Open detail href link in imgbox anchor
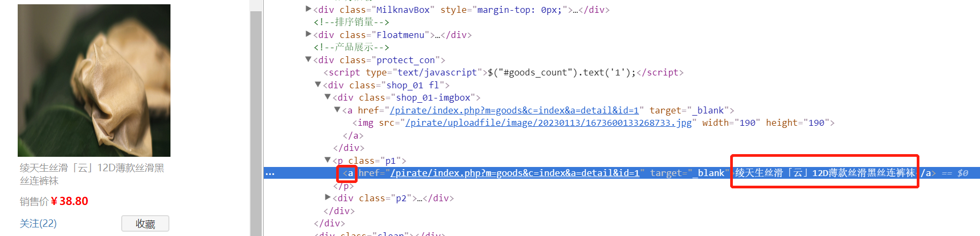 click(515, 110)
